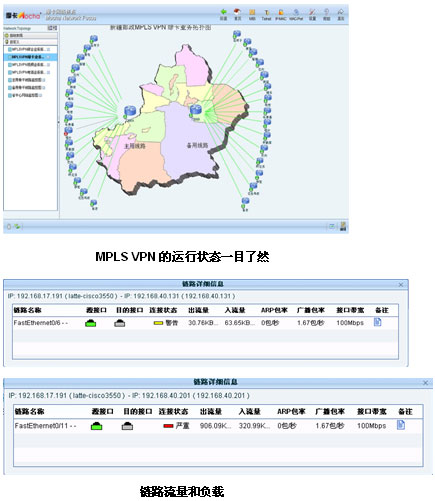Open the MIB browser toolbar icon

[x=252, y=13]
